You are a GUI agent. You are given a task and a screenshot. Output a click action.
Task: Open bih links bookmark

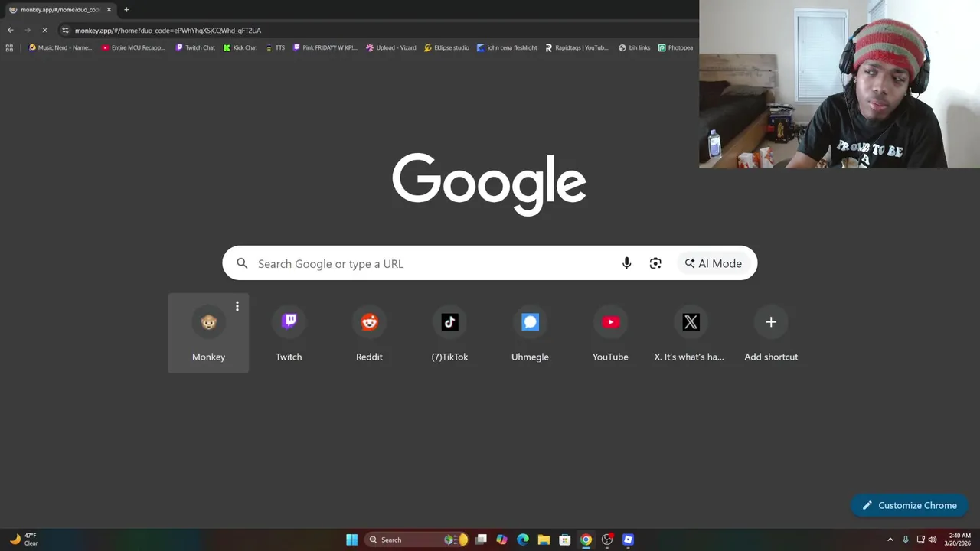pos(635,47)
